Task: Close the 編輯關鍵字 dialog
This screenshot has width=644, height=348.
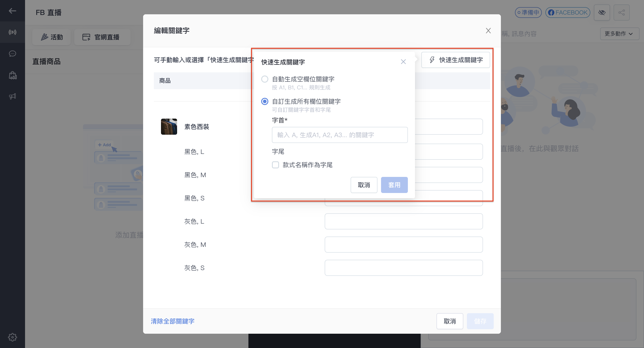Action: pyautogui.click(x=488, y=31)
